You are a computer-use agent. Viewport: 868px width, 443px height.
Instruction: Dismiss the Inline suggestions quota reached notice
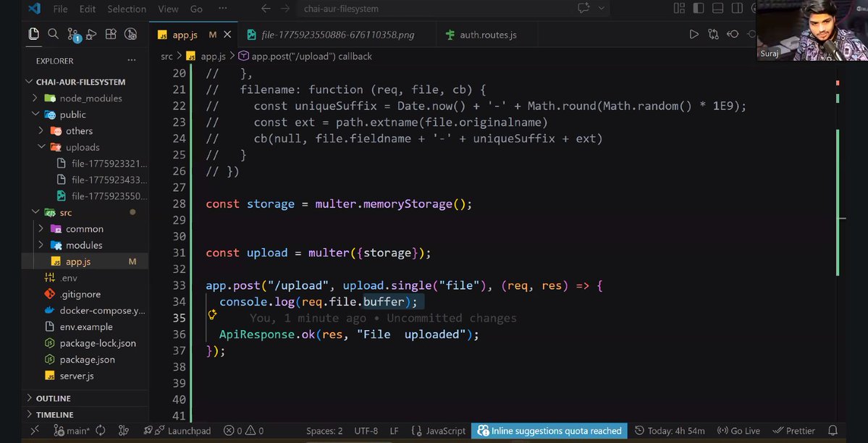point(549,430)
